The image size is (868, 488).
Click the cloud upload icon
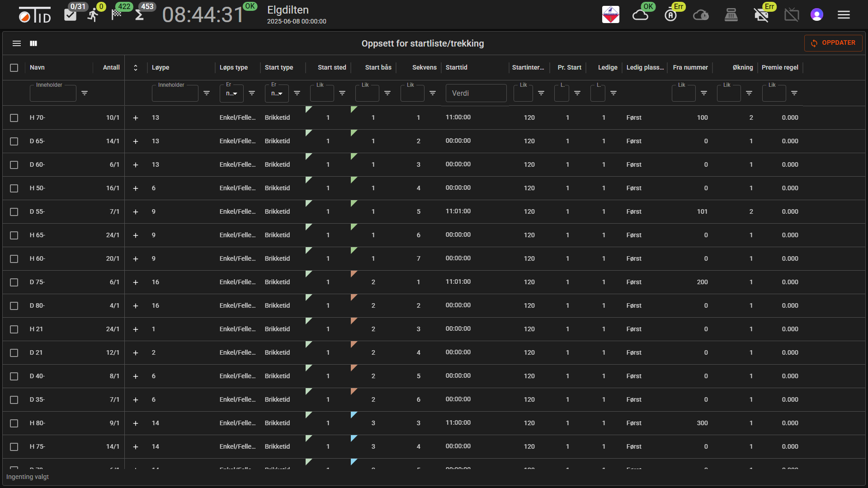click(701, 15)
